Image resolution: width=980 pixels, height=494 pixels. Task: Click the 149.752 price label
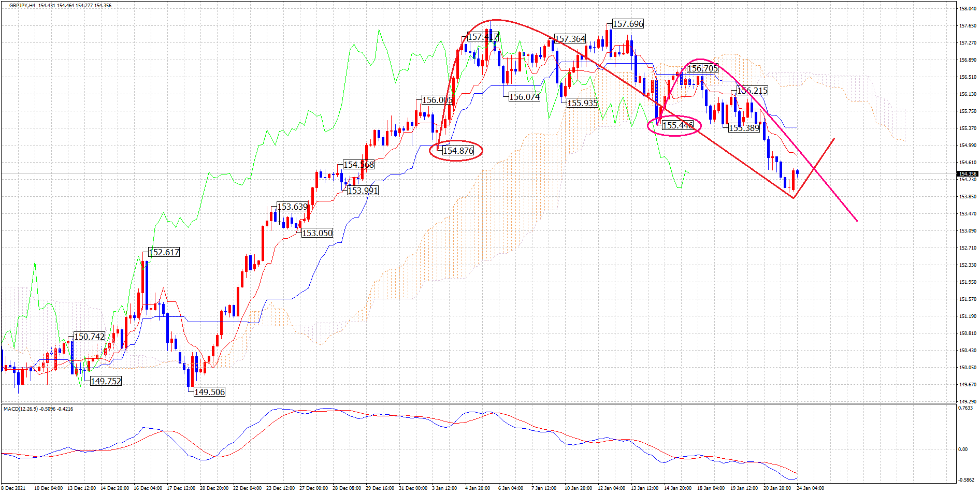click(106, 381)
